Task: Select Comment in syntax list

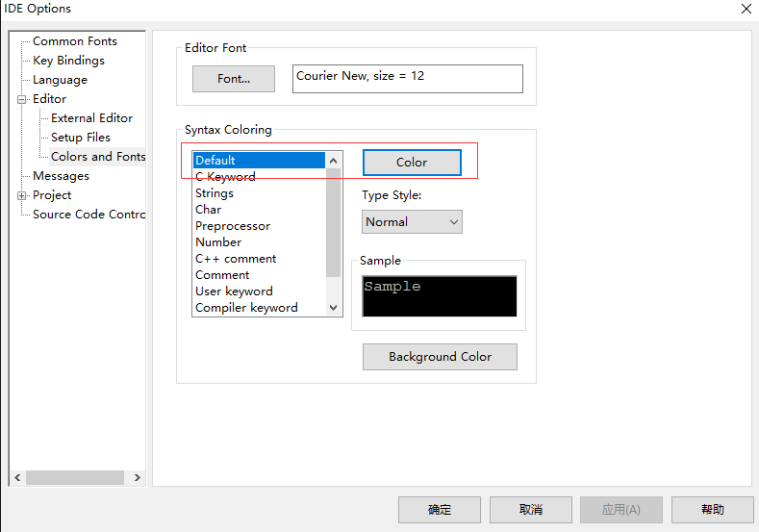Action: pyautogui.click(x=259, y=275)
